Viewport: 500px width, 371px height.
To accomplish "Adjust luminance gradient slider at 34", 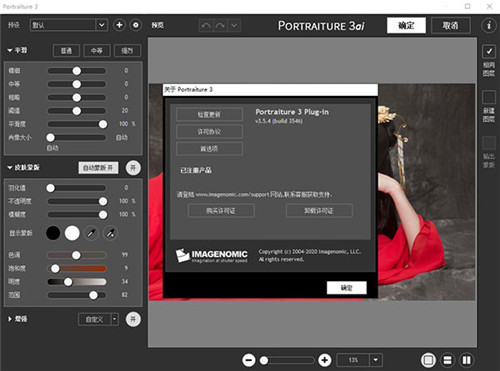I will pos(77,282).
